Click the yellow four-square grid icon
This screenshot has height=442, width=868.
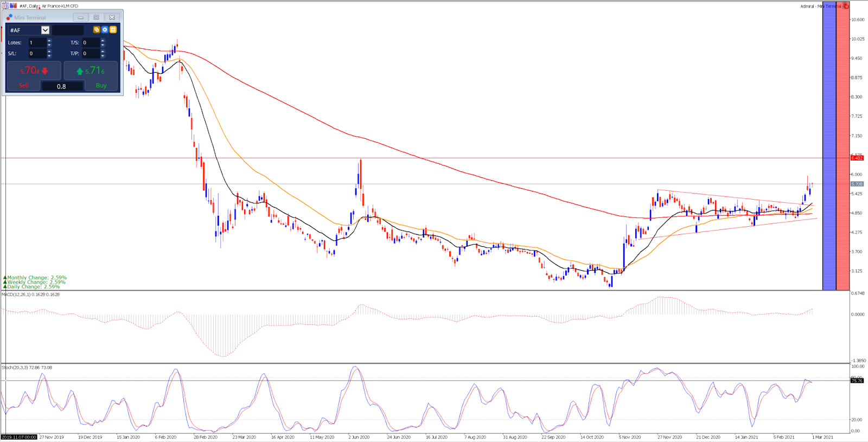point(113,30)
